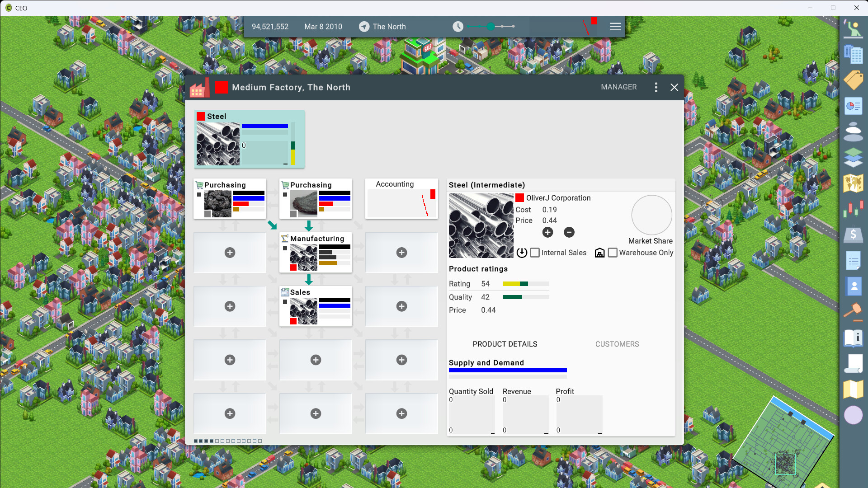Enable the Warehouse Only checkbox
Image resolution: width=868 pixels, height=488 pixels.
[613, 253]
